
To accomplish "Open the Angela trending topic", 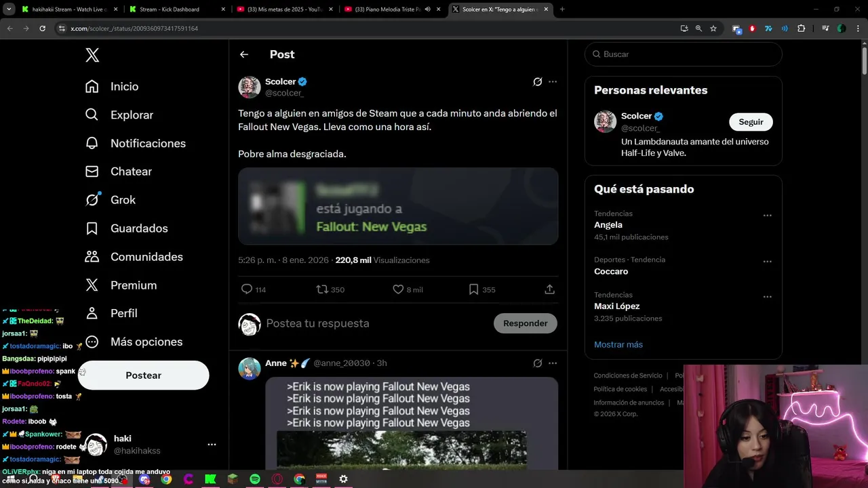I will (608, 225).
